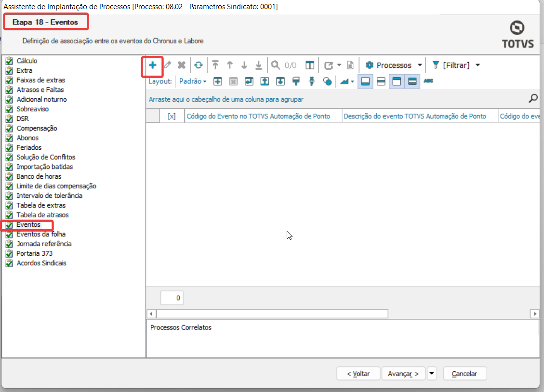Select Limite de dias compensação step

pyautogui.click(x=56, y=186)
